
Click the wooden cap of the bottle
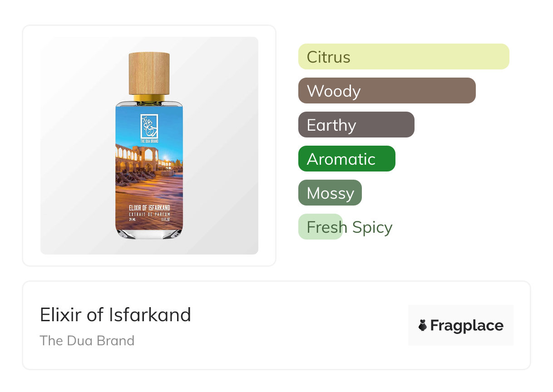149,73
